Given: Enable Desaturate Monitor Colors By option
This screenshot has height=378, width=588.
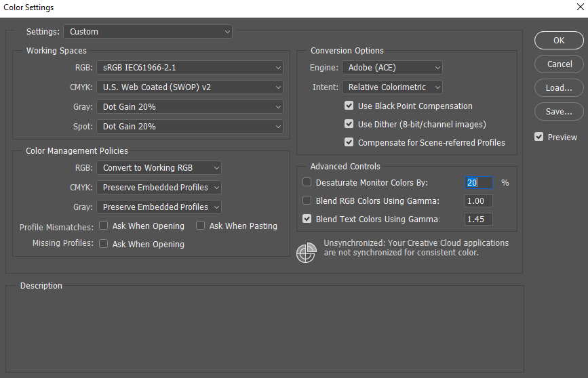Looking at the screenshot, I should click(x=307, y=183).
